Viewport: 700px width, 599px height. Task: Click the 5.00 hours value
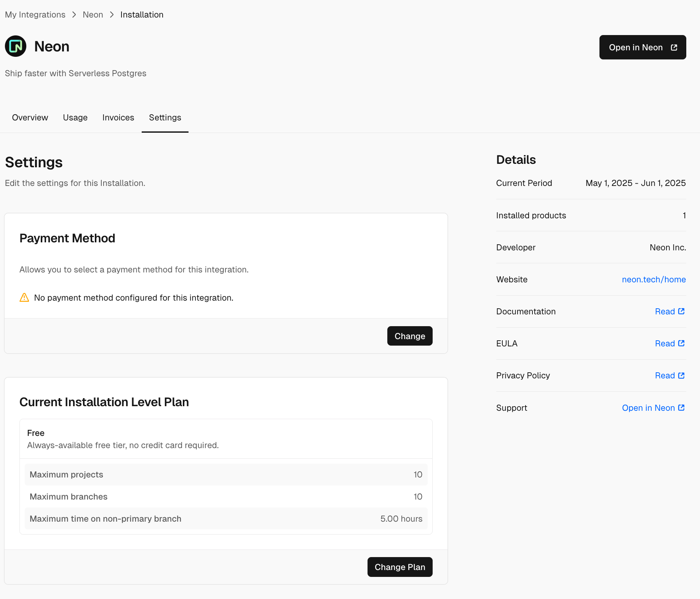coord(401,519)
